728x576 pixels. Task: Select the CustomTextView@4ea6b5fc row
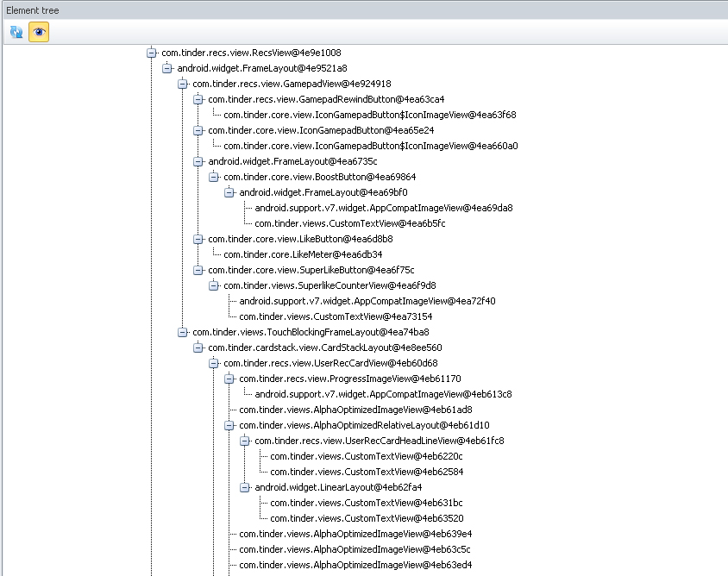click(x=350, y=223)
